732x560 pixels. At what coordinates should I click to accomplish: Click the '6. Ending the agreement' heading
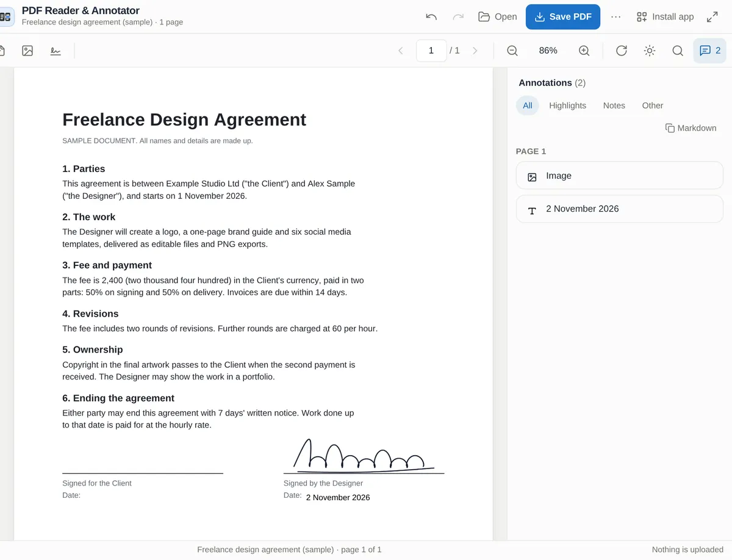pos(118,398)
